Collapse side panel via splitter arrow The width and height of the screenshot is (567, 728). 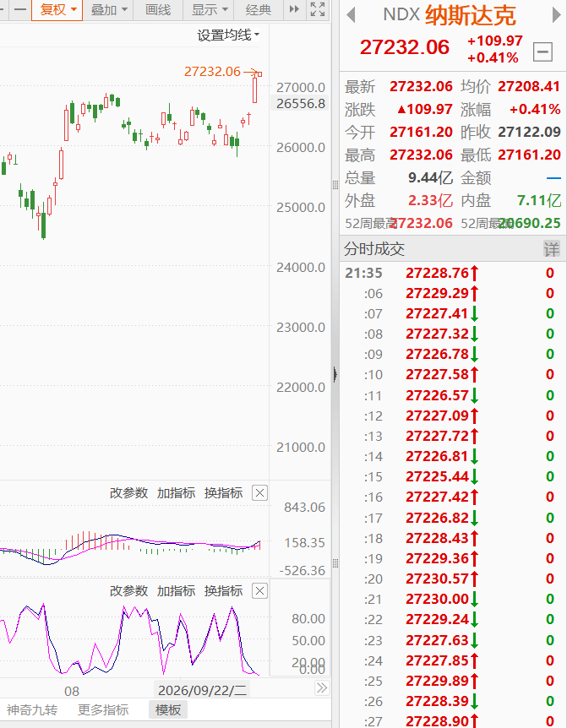click(335, 374)
